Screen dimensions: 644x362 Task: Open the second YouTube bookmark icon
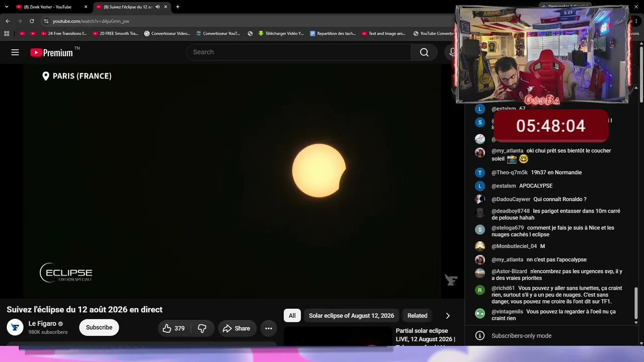33,34
